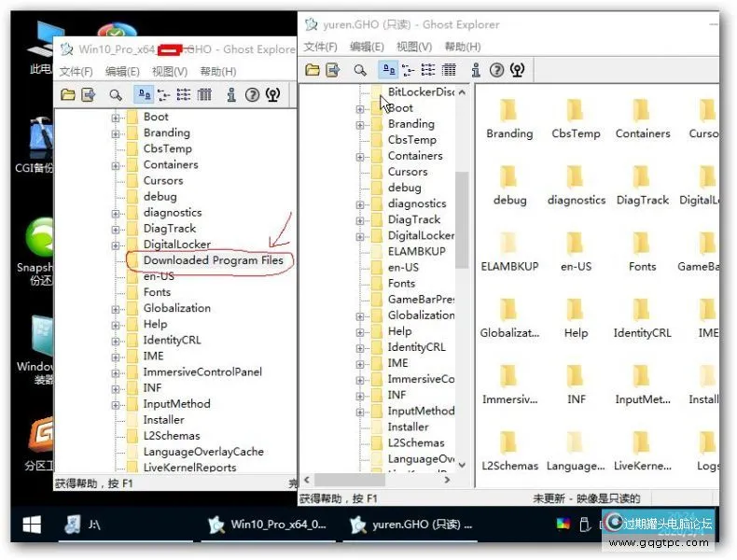Click the last yuren.GHO toolbar icon, right of help
Screen dimensions: 737x560
click(517, 70)
